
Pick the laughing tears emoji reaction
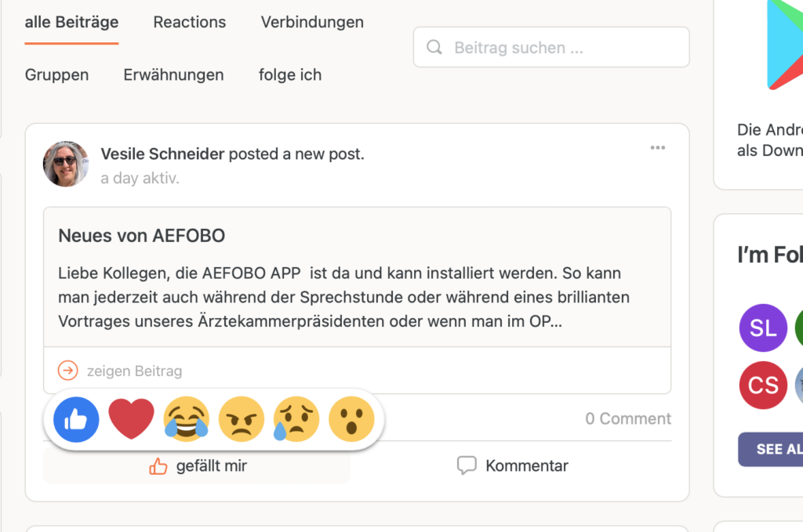tap(187, 419)
